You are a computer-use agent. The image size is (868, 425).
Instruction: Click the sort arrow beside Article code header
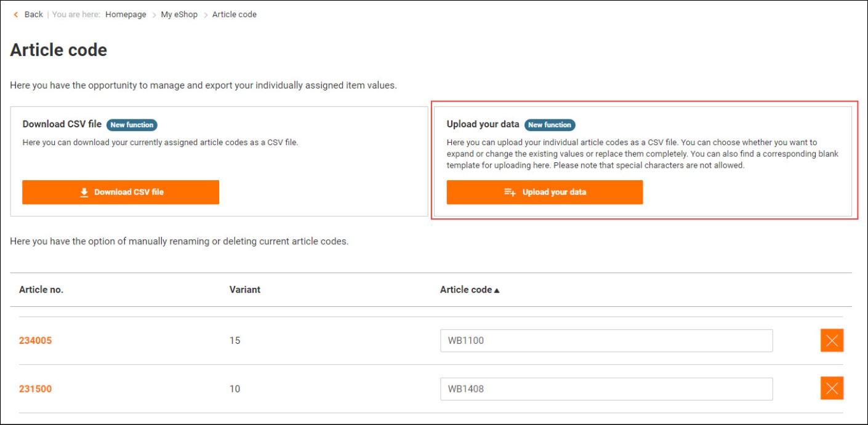pos(497,290)
